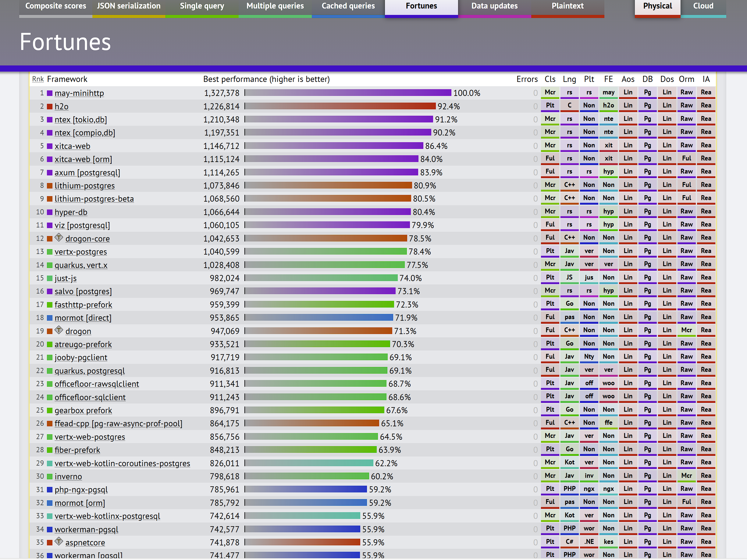The width and height of the screenshot is (747, 560).
Task: Click red color square for h2o
Action: (x=50, y=107)
